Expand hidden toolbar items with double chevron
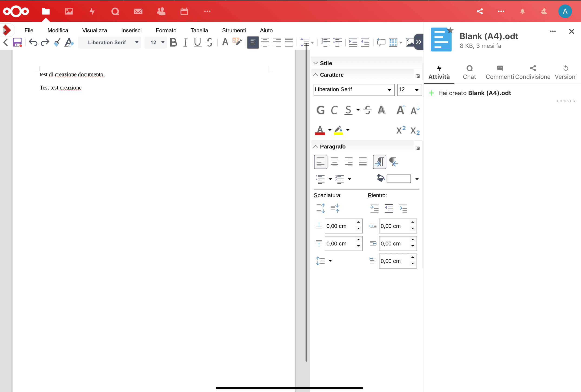This screenshot has height=392, width=581. [x=419, y=42]
